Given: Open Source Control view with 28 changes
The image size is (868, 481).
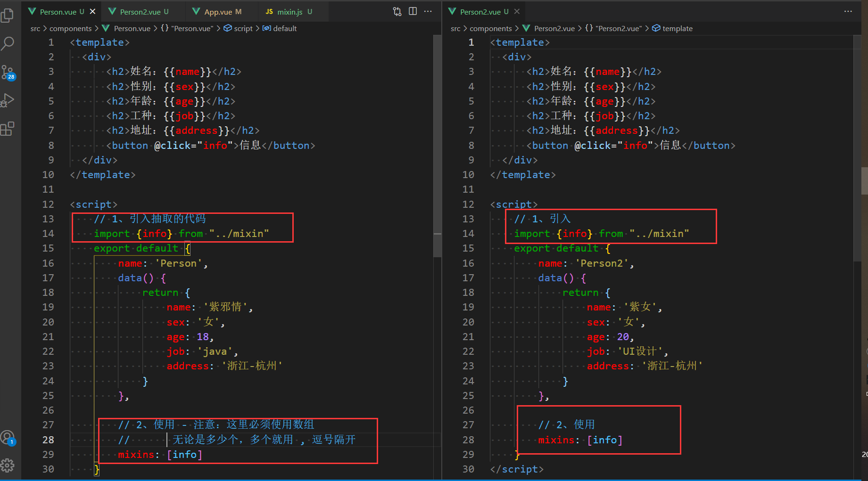Looking at the screenshot, I should (x=8, y=73).
